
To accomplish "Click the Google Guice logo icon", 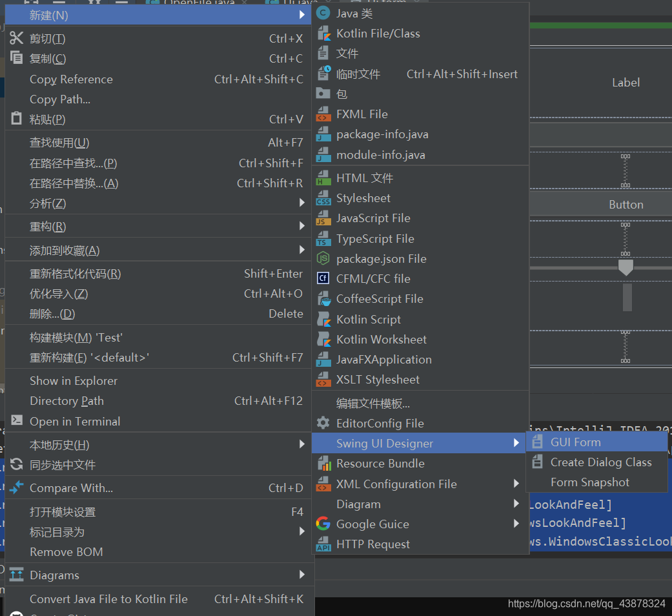I will click(x=323, y=524).
